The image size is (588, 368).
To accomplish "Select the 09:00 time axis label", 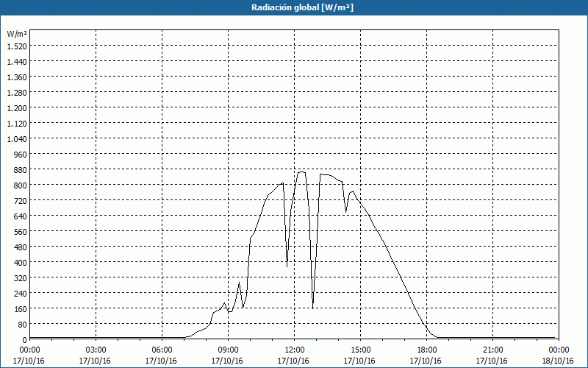I will [x=228, y=350].
